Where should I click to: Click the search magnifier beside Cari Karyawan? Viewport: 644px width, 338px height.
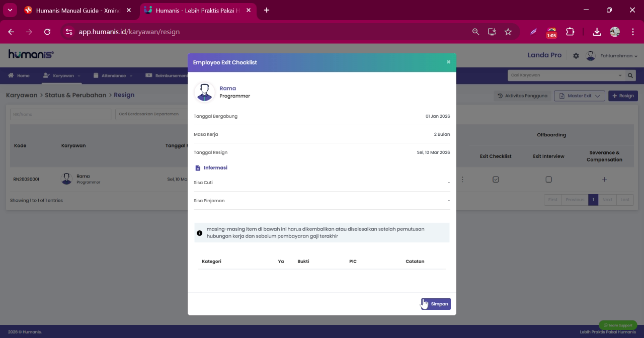click(x=630, y=75)
